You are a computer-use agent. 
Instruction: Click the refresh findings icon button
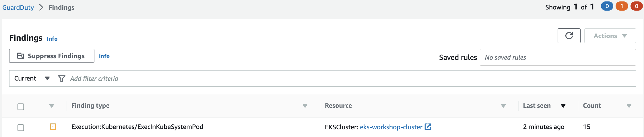[x=569, y=36]
